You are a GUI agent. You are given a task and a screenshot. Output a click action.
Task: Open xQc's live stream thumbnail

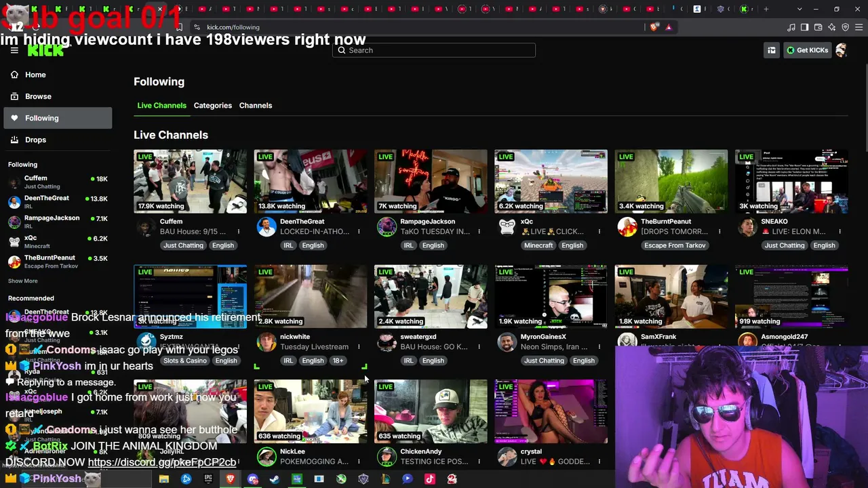[x=551, y=181]
